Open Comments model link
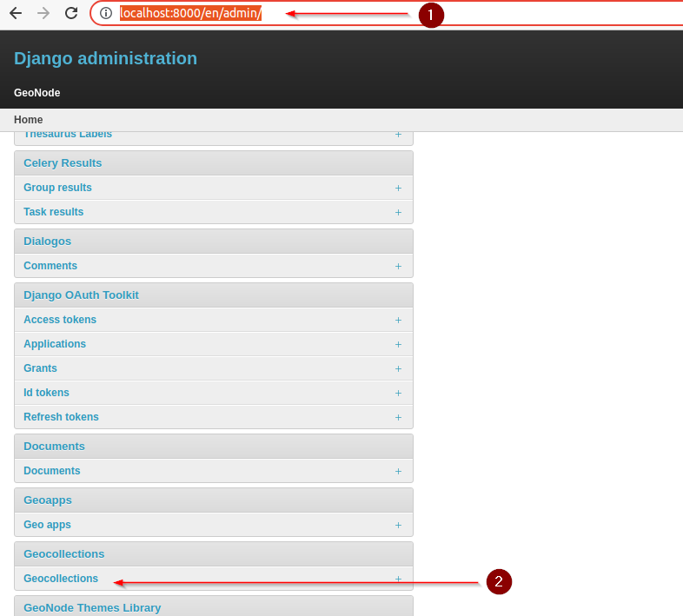The height and width of the screenshot is (616, 683). 50,266
